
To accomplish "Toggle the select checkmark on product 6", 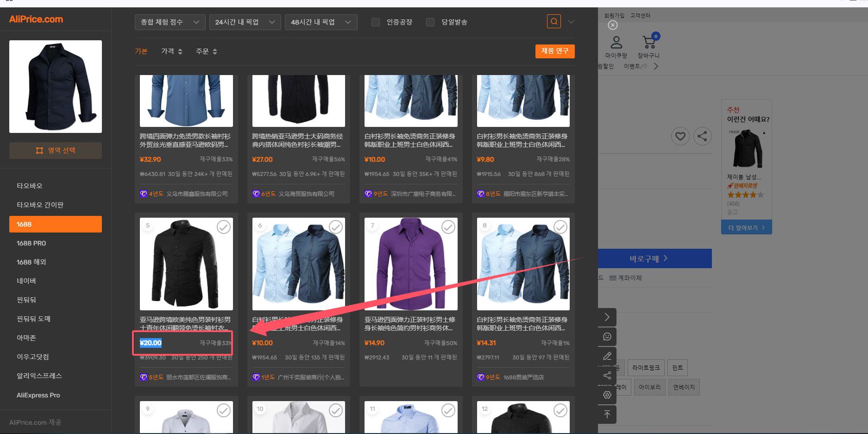I will (336, 227).
